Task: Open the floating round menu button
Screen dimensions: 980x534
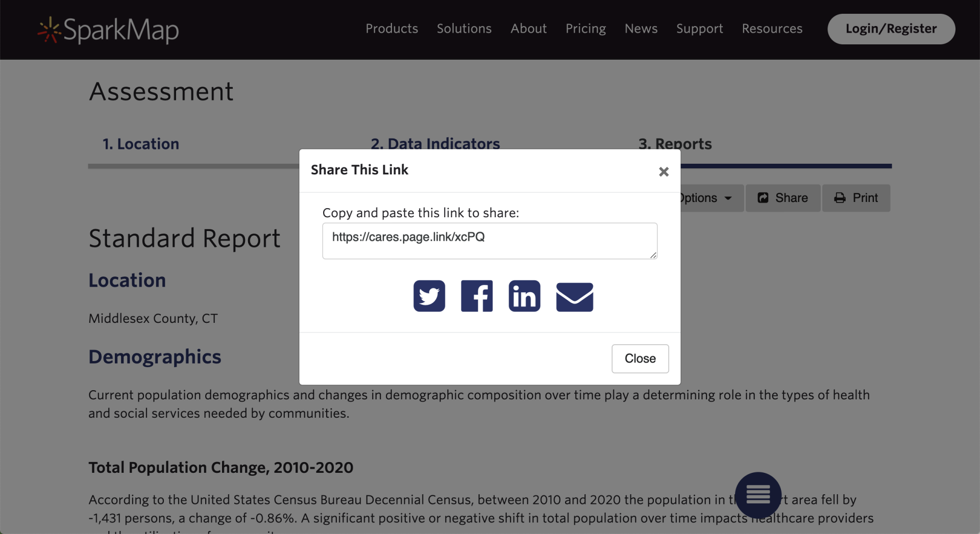Action: 758,495
